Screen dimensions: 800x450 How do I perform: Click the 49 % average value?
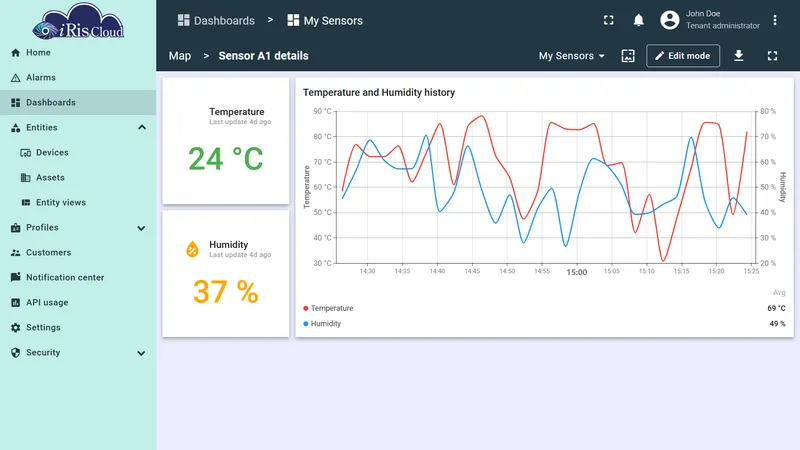point(777,323)
